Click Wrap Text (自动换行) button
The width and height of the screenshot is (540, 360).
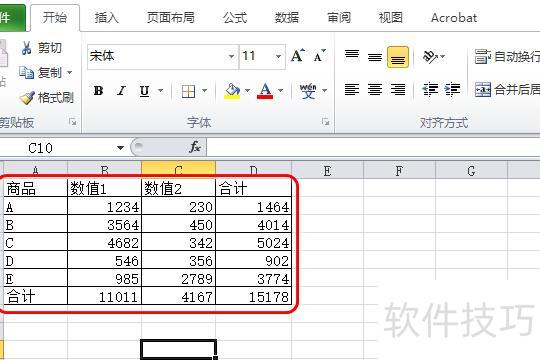[x=507, y=56]
